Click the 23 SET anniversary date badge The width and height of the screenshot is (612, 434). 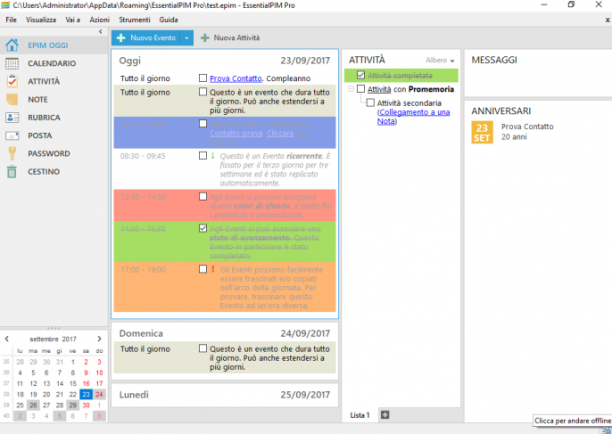tap(482, 132)
